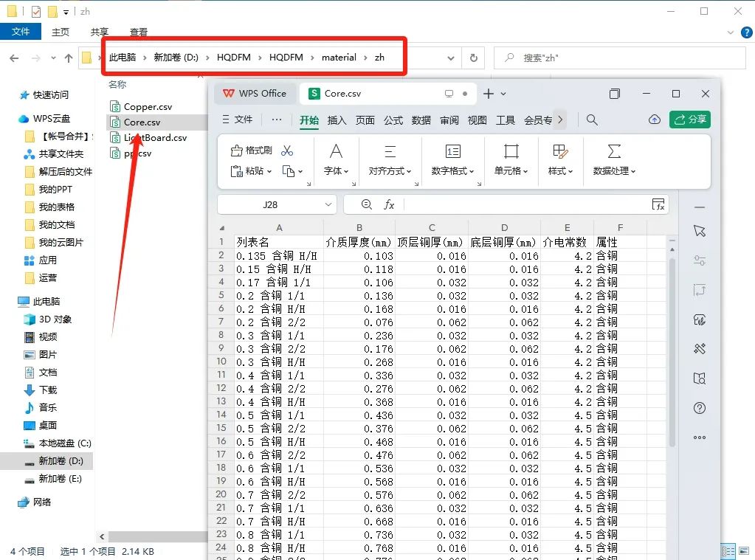
Task: Select the 下载 Downloads folder in sidebar
Action: tap(47, 390)
